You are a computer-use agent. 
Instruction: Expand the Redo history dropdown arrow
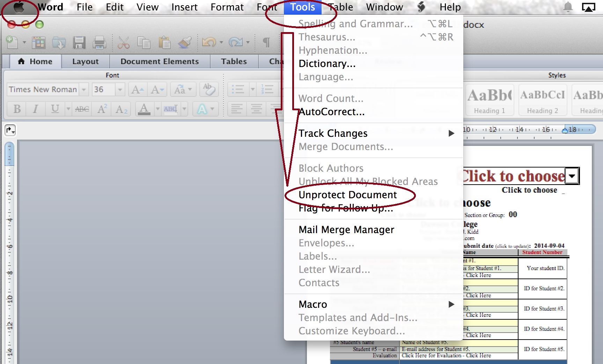click(248, 43)
